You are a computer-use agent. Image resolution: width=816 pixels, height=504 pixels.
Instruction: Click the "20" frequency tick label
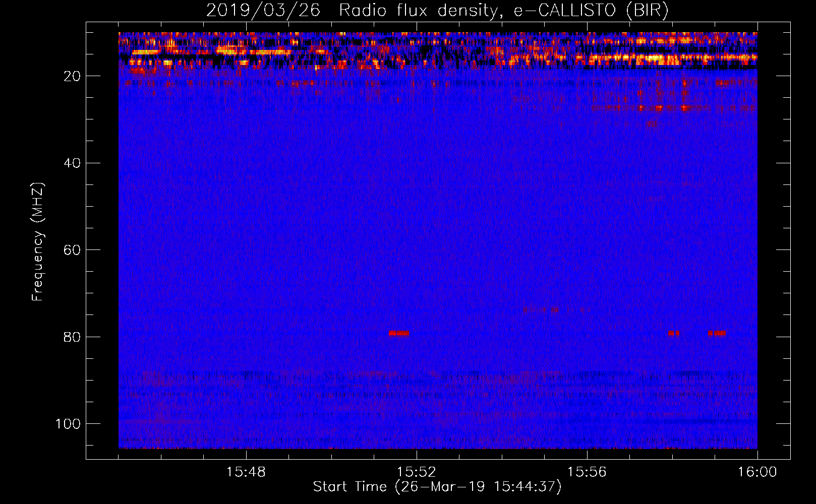click(x=73, y=76)
